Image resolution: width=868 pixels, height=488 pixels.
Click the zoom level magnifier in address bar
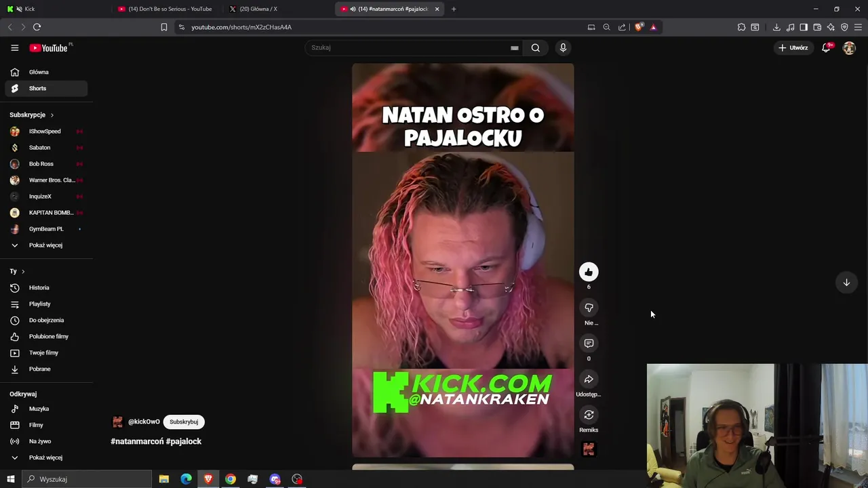coord(606,27)
